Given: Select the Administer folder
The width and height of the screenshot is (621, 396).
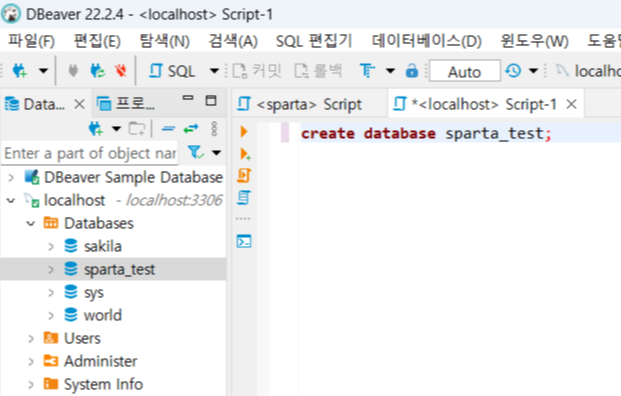Looking at the screenshot, I should pos(101,361).
